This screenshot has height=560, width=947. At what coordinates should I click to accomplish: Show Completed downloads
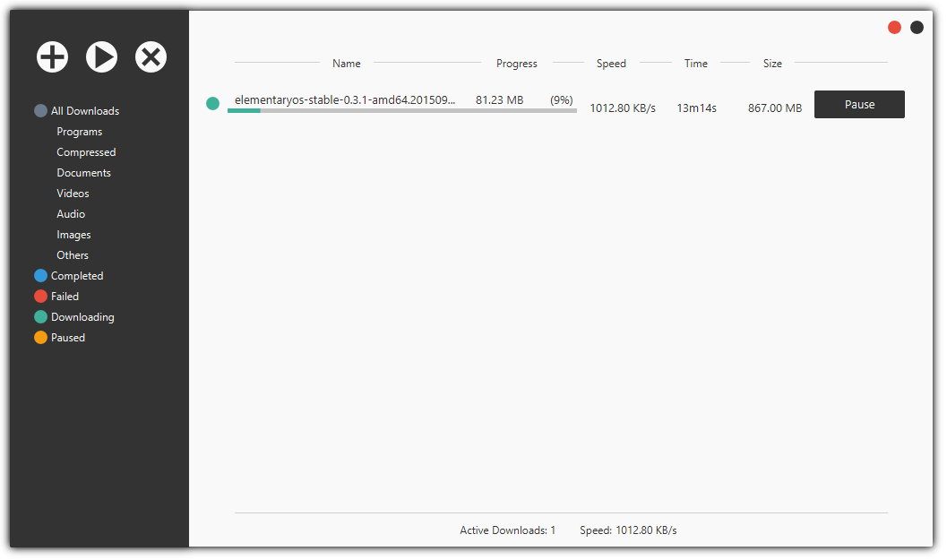click(x=76, y=276)
